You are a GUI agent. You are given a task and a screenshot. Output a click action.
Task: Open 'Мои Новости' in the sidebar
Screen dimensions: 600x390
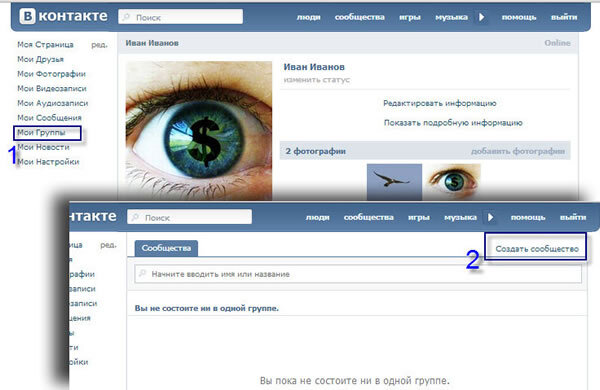43,147
